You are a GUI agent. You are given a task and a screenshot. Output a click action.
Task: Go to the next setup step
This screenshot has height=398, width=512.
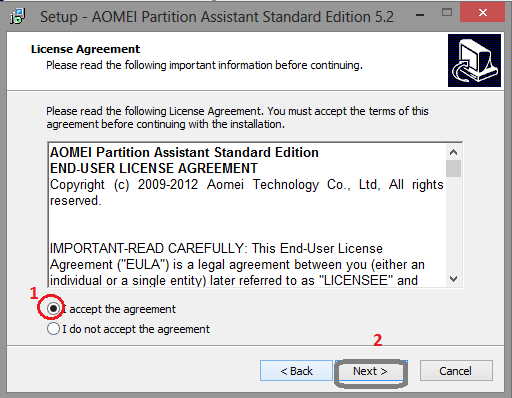[x=371, y=371]
